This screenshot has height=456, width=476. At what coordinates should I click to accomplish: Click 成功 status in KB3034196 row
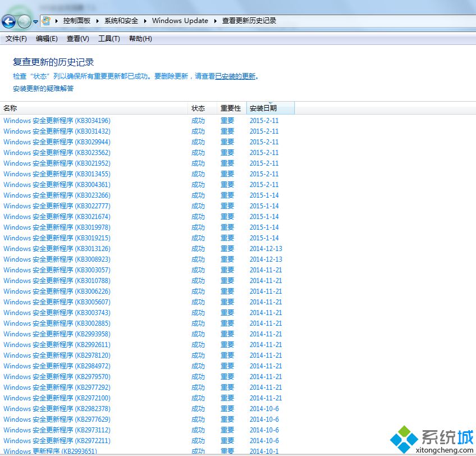198,121
